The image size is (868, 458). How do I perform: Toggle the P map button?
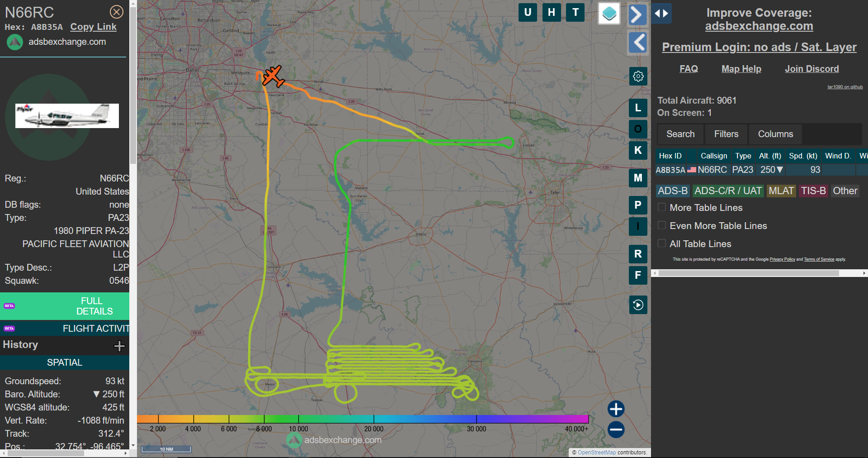(638, 205)
